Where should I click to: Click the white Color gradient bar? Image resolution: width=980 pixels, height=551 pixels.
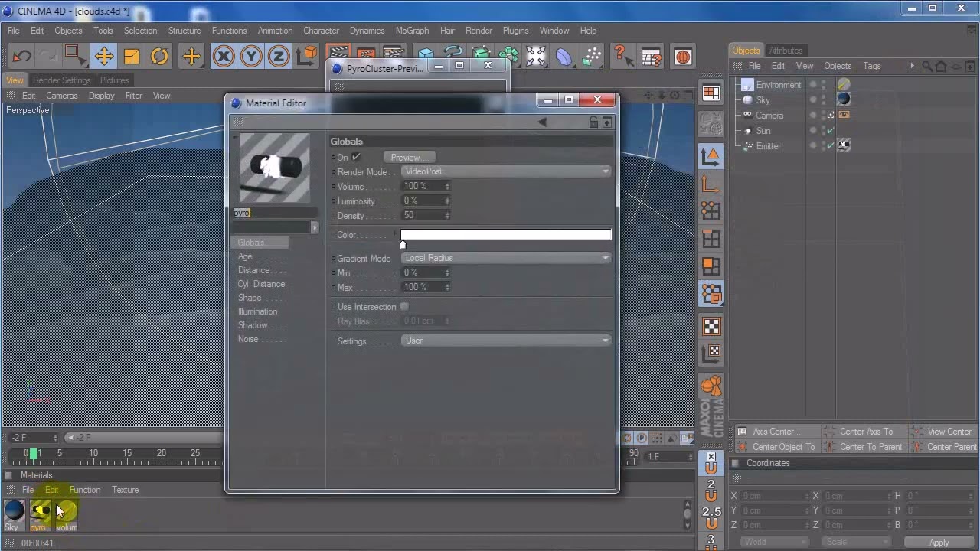click(506, 235)
